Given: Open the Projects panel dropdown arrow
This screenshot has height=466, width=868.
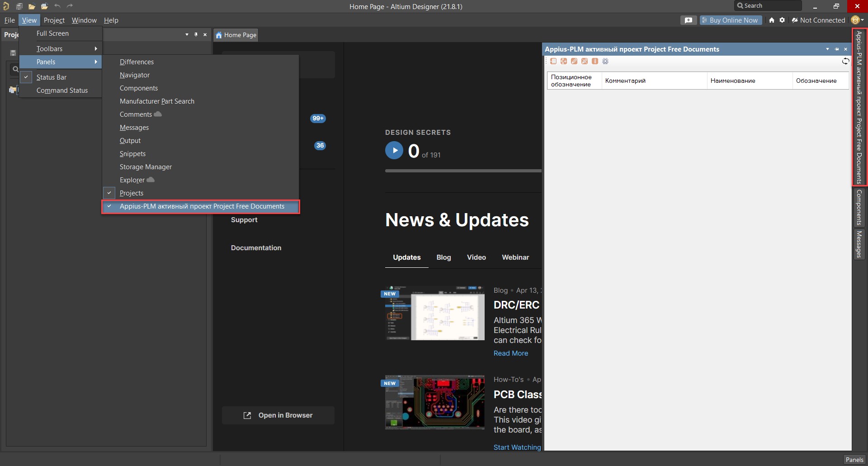Looking at the screenshot, I should click(187, 35).
